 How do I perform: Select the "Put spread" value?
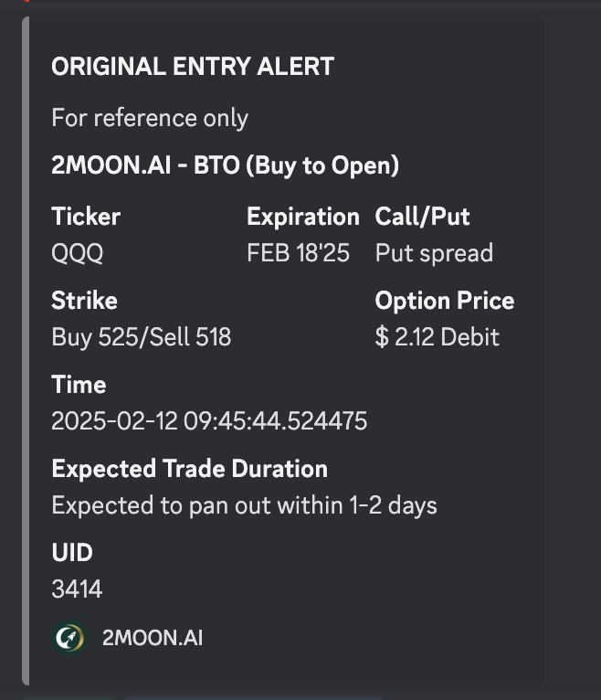click(x=434, y=253)
